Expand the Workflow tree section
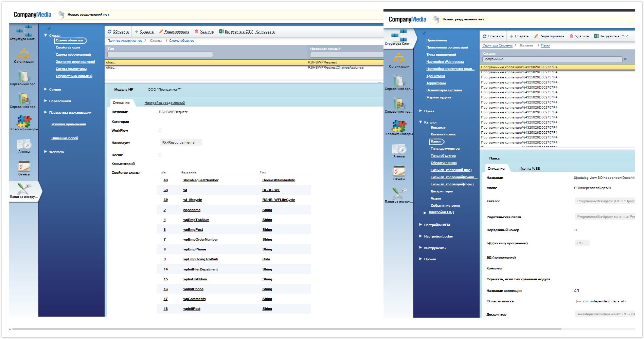This screenshot has height=339, width=644. 46,152
